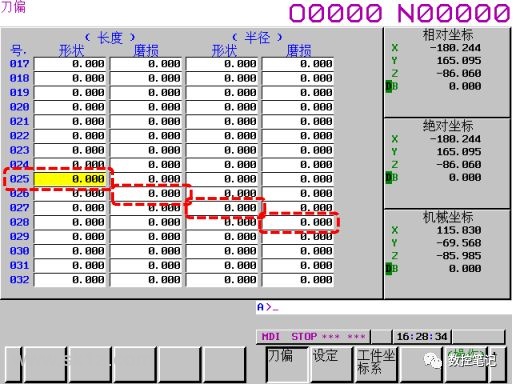Switch to the 设定 soft key
Viewport: 513px width, 384px height.
pos(332,364)
